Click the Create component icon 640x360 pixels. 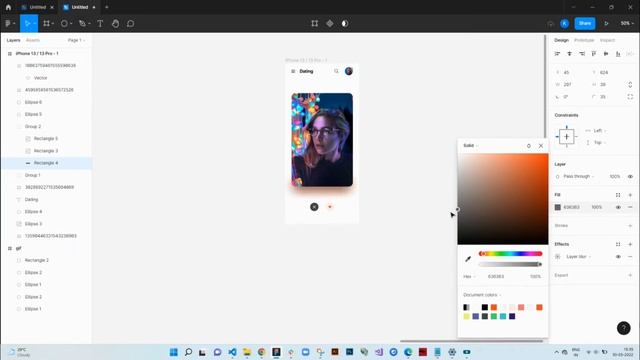[x=330, y=23]
